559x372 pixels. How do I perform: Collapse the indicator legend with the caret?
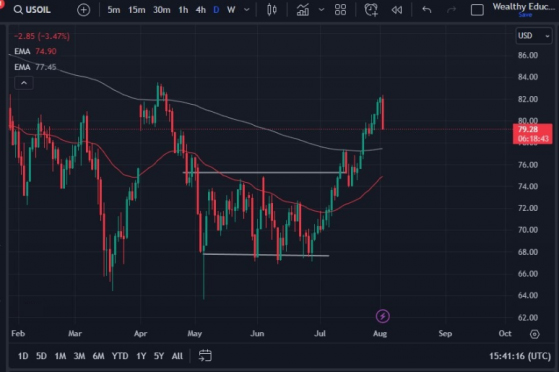tap(24, 83)
